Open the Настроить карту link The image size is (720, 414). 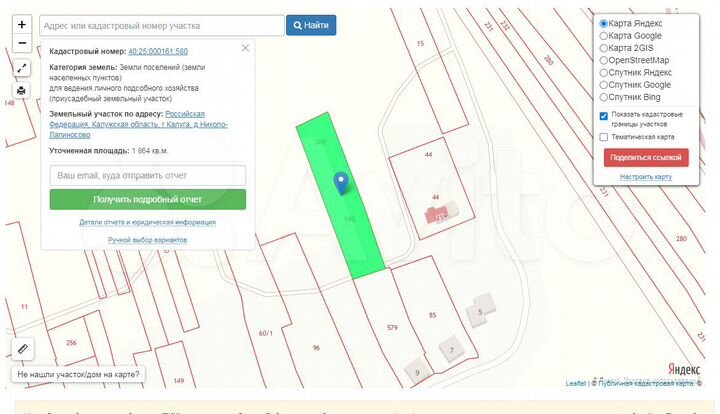[x=645, y=177]
